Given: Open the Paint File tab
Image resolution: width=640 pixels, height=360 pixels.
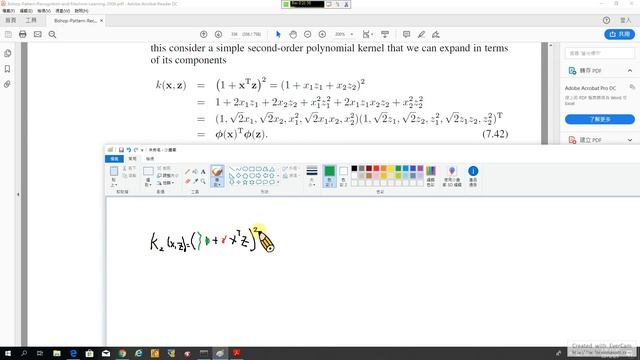Looking at the screenshot, I should point(114,159).
